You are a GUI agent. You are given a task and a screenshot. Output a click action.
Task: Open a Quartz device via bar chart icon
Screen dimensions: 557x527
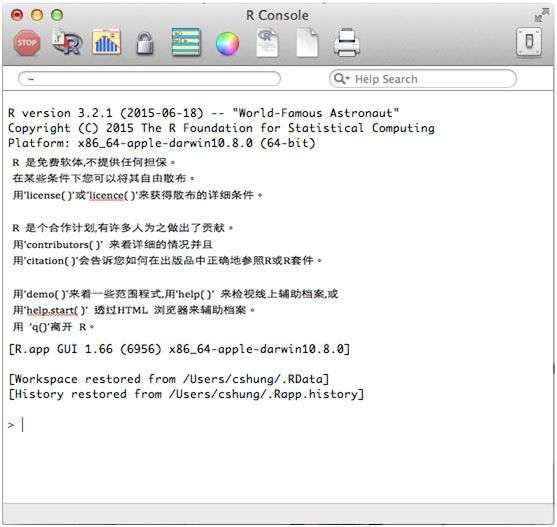107,42
